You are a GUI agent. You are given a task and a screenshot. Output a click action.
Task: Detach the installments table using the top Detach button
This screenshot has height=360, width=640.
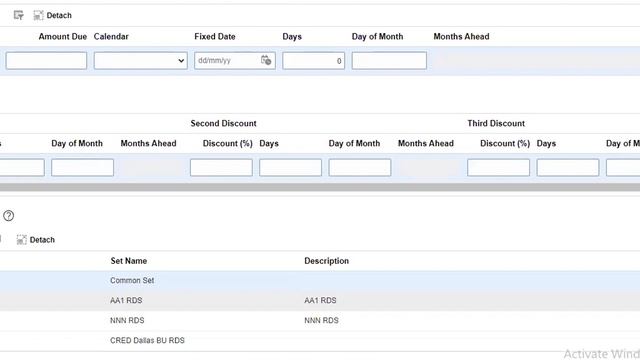coord(53,16)
